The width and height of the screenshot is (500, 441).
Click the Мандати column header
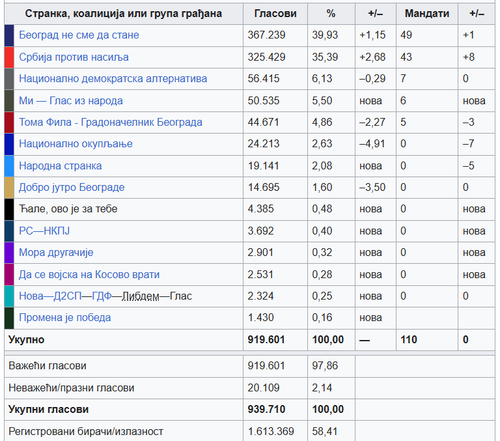point(427,14)
